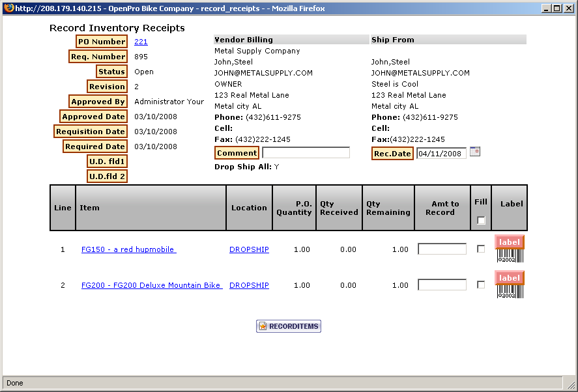Screen dimensions: 578x392
Task: Open FG200 Deluxe Mountain Bike link
Action: [151, 285]
